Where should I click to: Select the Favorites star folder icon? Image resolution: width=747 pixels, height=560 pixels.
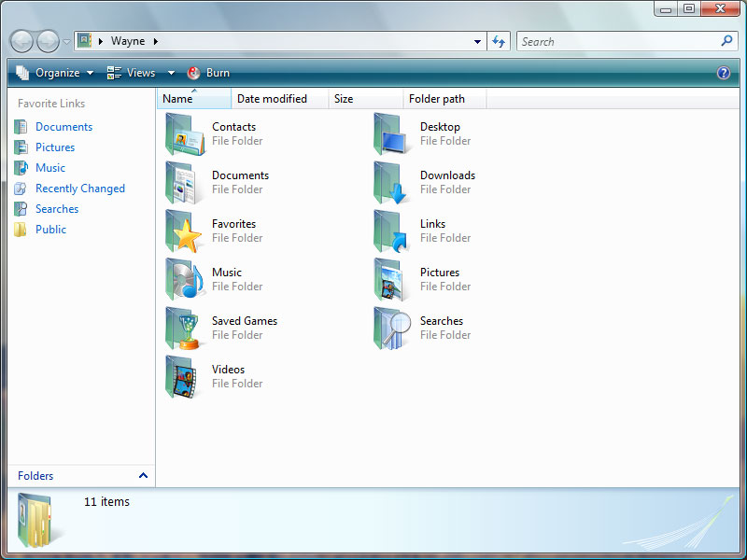(x=183, y=231)
